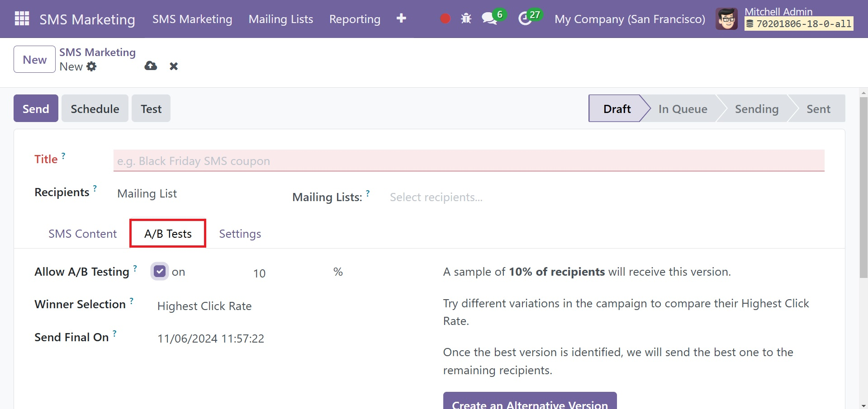Screen dimensions: 868x409
Task: Click the Title input field
Action: click(x=469, y=160)
